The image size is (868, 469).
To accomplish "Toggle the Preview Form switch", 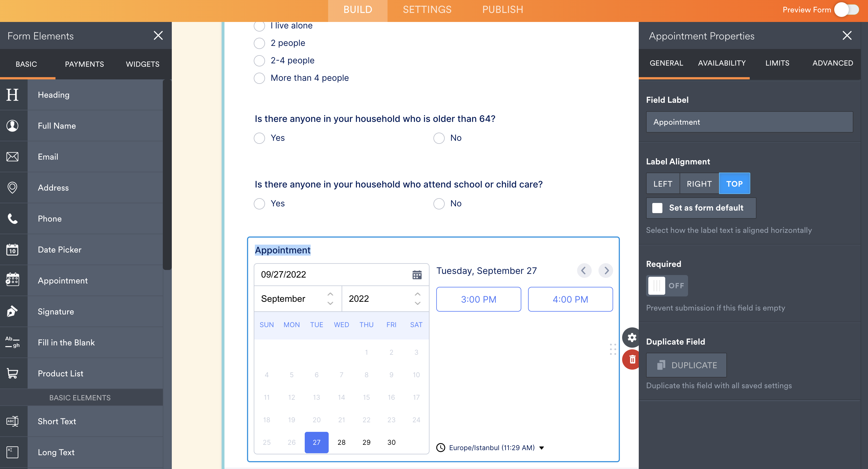I will tap(846, 10).
